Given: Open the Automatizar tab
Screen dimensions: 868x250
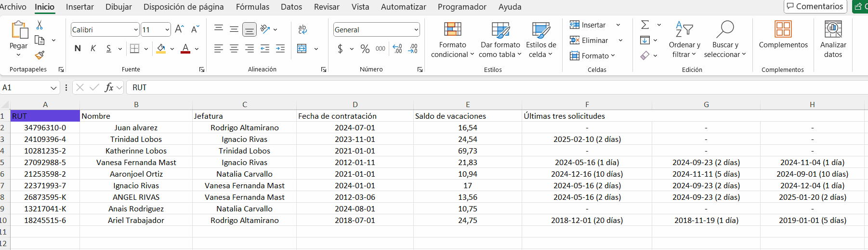Looking at the screenshot, I should click(x=404, y=7).
